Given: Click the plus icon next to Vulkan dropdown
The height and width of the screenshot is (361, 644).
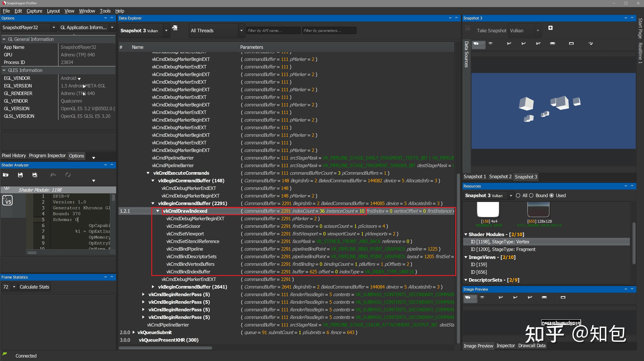Looking at the screenshot, I should pyautogui.click(x=550, y=28).
